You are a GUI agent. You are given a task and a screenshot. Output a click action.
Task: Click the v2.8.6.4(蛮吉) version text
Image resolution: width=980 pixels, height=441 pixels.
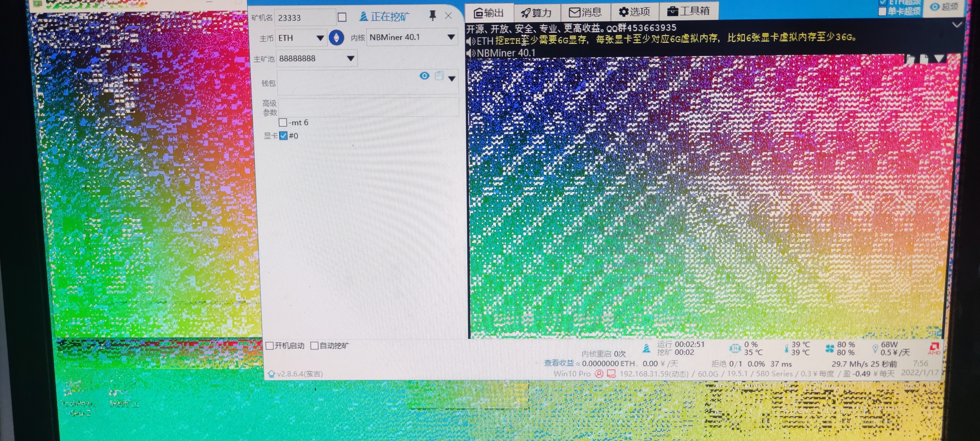click(300, 374)
